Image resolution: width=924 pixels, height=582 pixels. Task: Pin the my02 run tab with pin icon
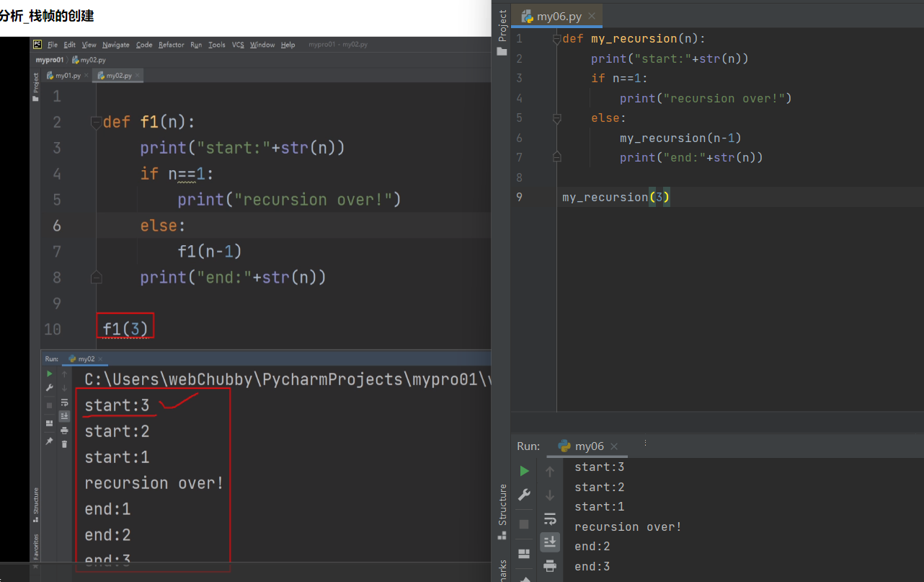49,441
